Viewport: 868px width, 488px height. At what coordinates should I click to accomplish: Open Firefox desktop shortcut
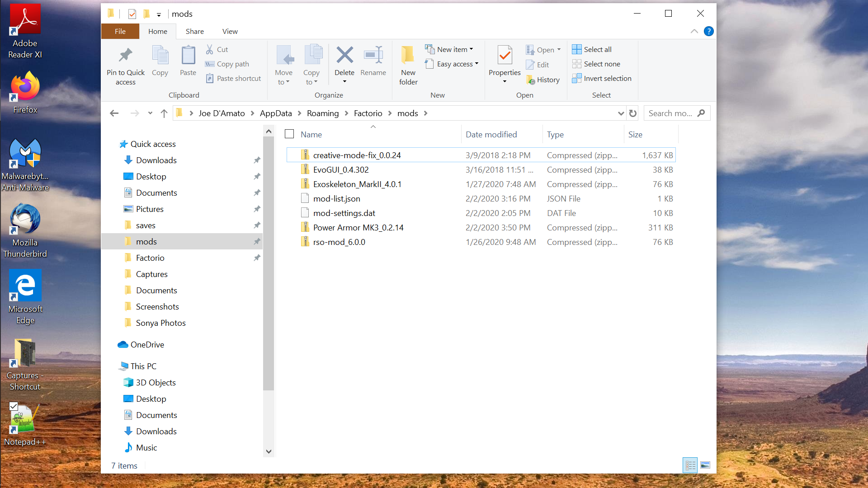point(25,92)
